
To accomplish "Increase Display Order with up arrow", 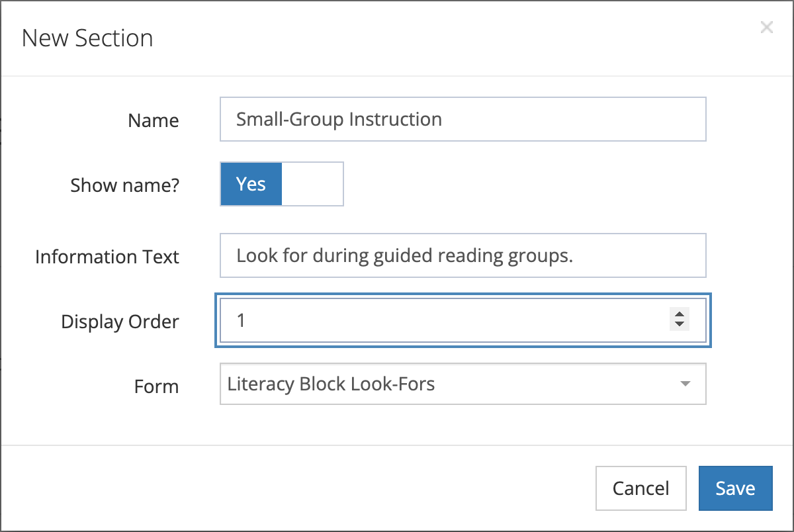I will pos(679,315).
